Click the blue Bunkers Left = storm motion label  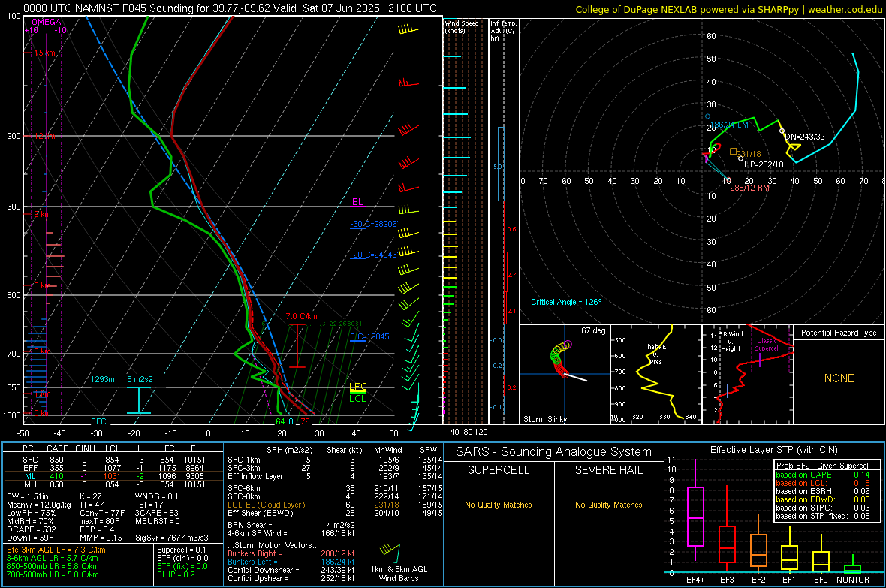click(252, 562)
